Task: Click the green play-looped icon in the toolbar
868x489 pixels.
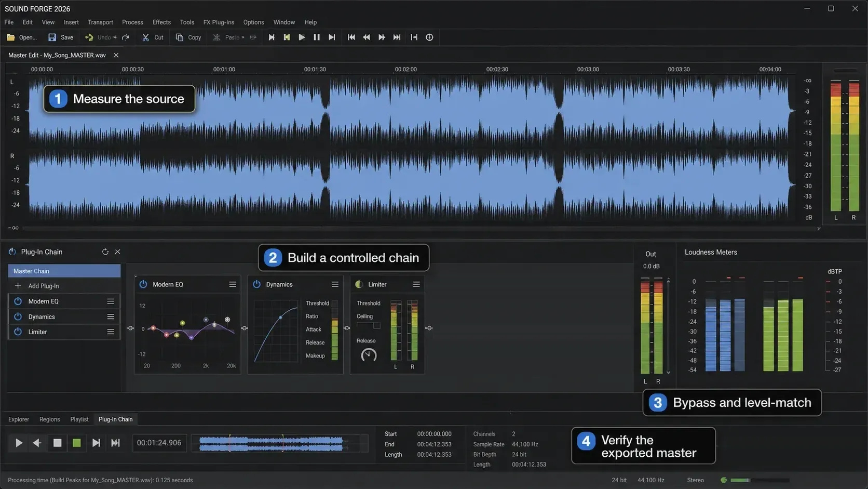Action: point(287,37)
